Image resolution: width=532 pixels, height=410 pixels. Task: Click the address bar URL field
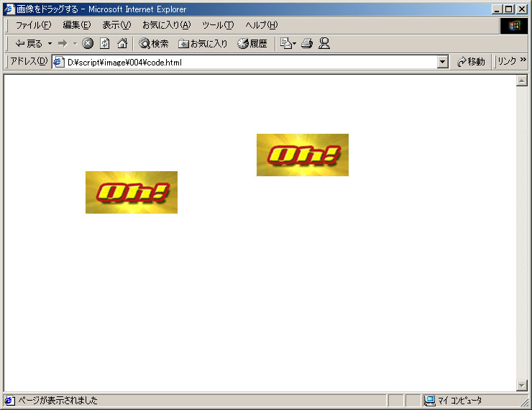tap(252, 62)
